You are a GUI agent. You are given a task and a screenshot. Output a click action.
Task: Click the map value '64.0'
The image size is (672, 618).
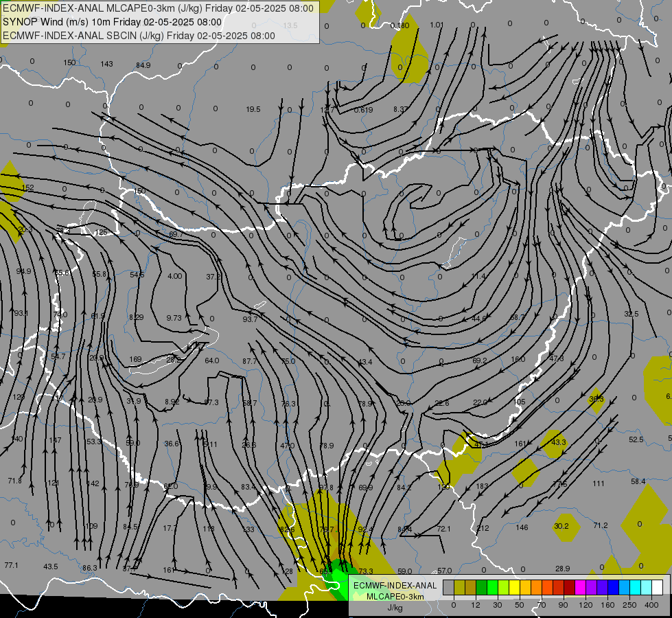(x=211, y=361)
